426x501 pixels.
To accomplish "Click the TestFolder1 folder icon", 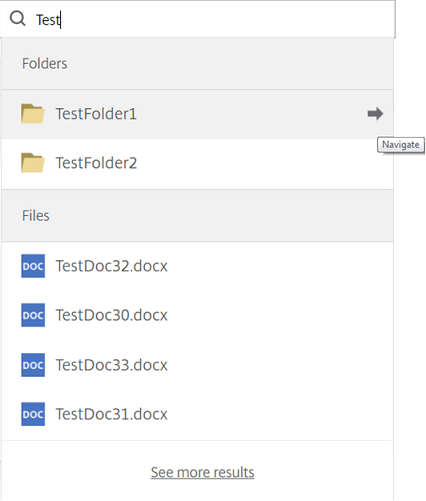I will [33, 114].
